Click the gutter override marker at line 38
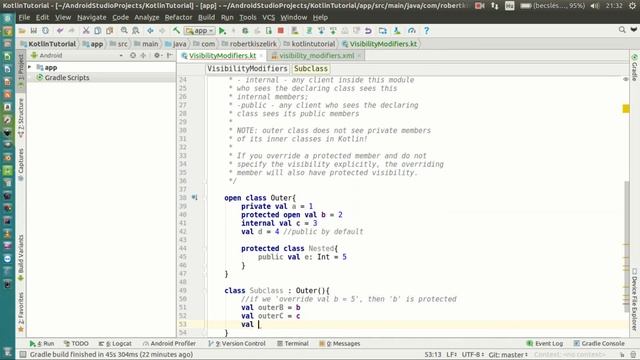The height and width of the screenshot is (360, 640). tap(195, 198)
